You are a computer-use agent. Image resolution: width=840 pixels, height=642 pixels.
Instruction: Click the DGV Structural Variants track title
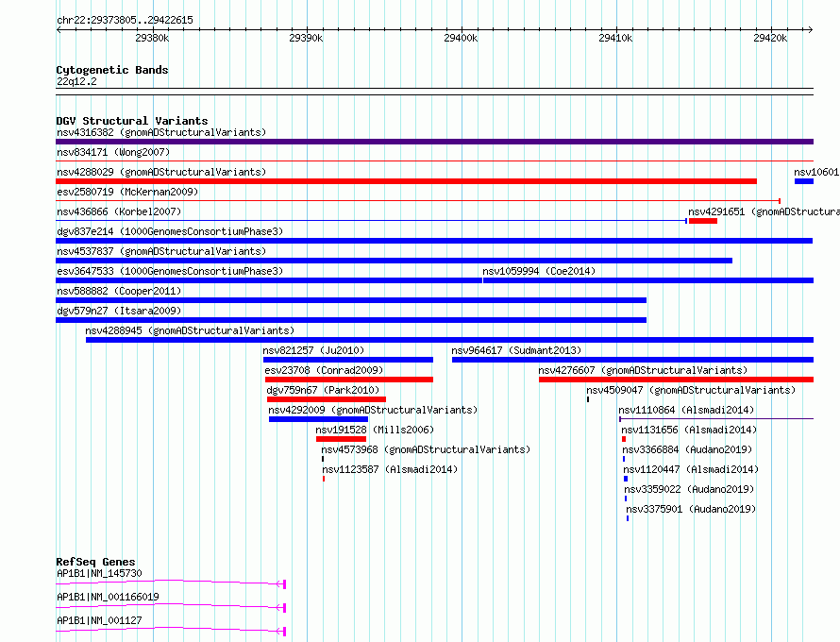pyautogui.click(x=132, y=121)
